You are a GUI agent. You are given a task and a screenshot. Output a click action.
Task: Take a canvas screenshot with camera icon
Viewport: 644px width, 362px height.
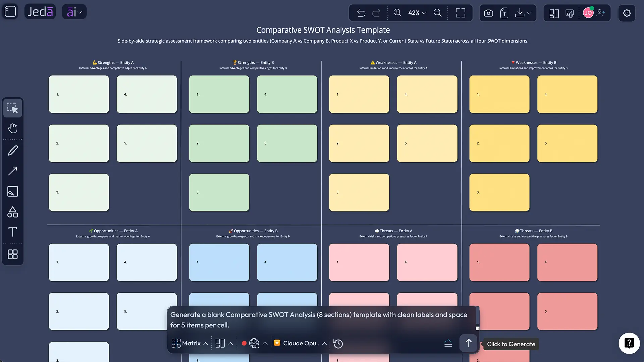pos(488,13)
